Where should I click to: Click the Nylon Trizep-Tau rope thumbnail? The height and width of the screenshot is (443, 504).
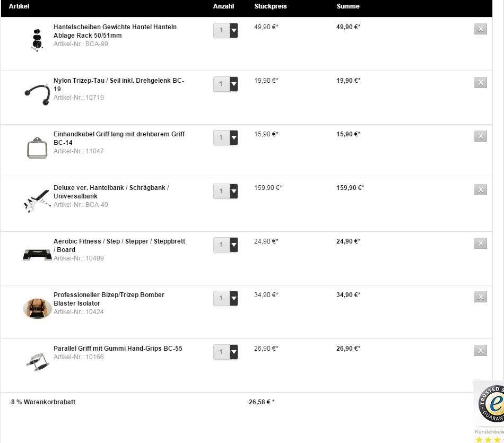[x=37, y=94]
